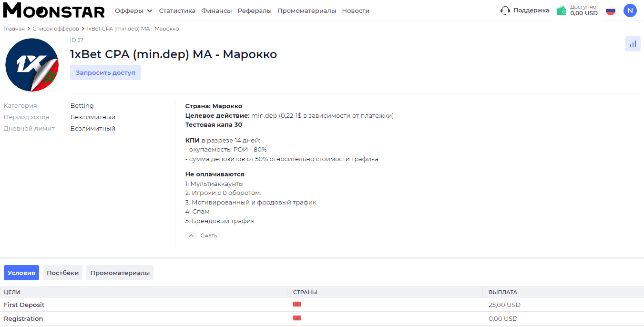The image size is (644, 327).
Task: Click Дневной лимит label
Action: pos(29,128)
